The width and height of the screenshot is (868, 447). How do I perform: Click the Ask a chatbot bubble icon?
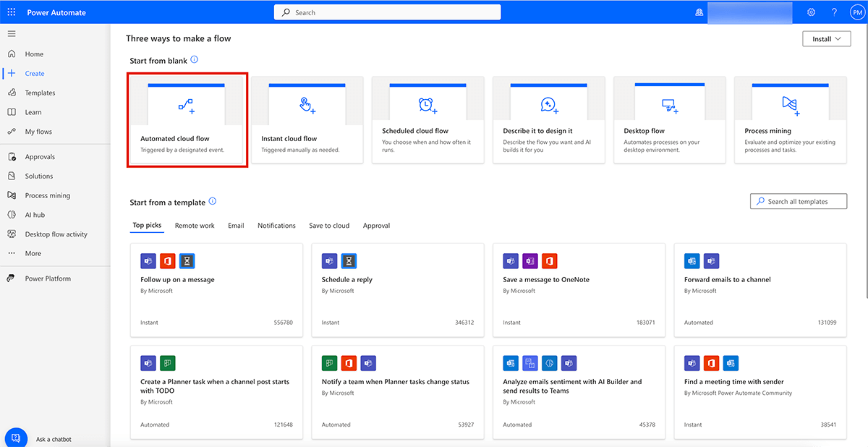tap(16, 438)
